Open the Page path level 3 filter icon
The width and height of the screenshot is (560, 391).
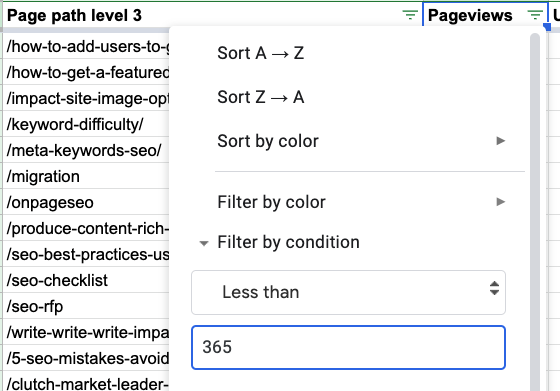pos(410,15)
